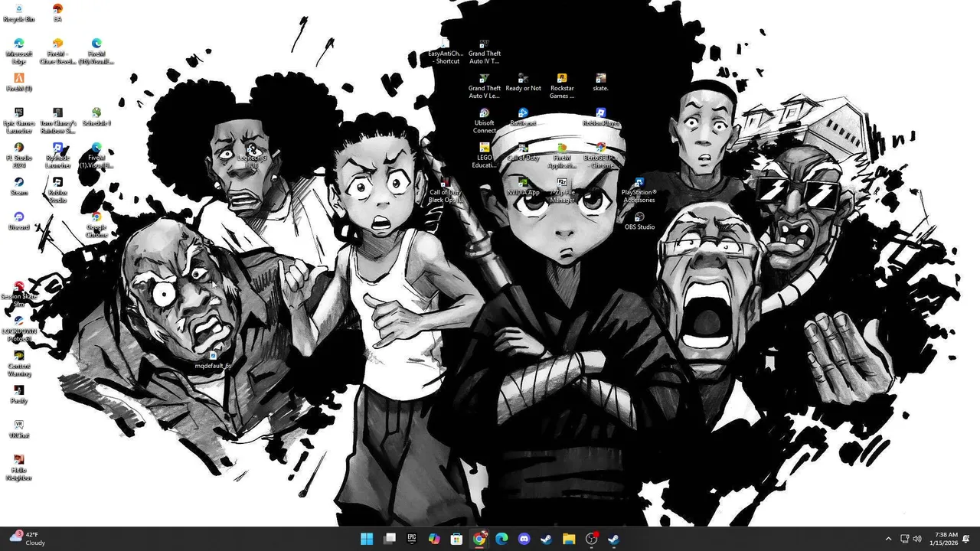Image resolution: width=980 pixels, height=551 pixels.
Task: Launch the EA desktop shortcut
Action: click(x=57, y=13)
